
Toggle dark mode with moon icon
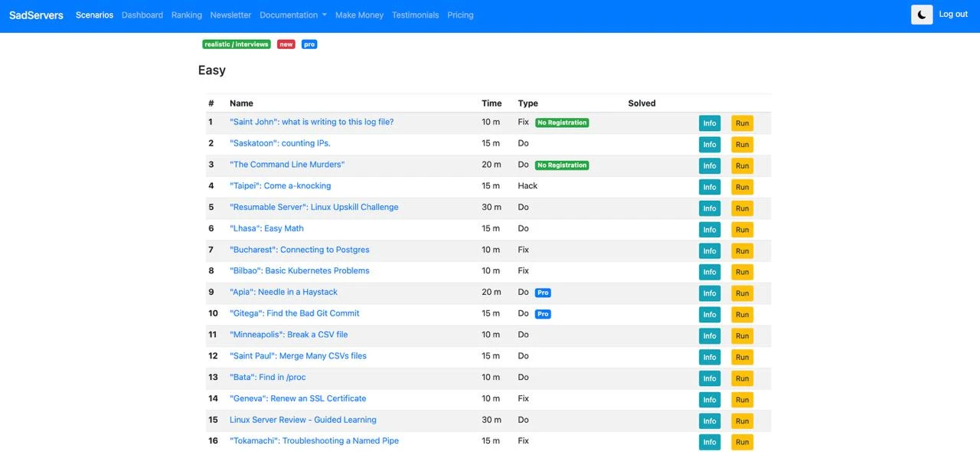922,15
